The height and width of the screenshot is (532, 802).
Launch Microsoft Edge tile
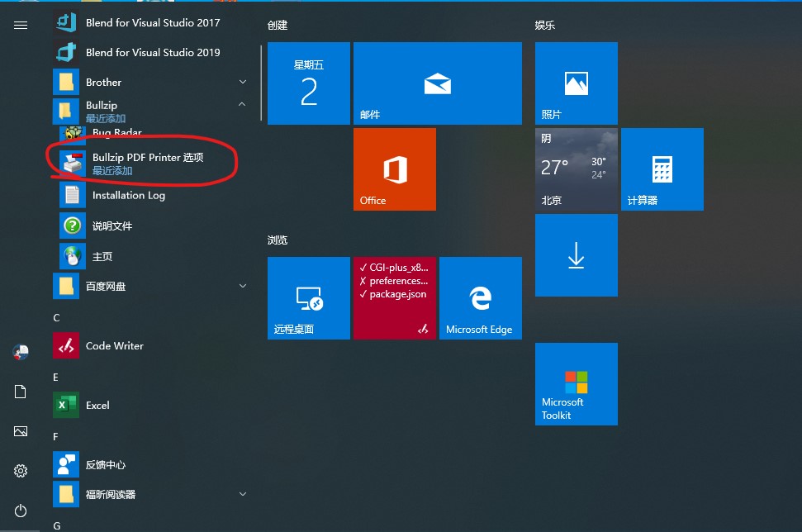tap(481, 298)
